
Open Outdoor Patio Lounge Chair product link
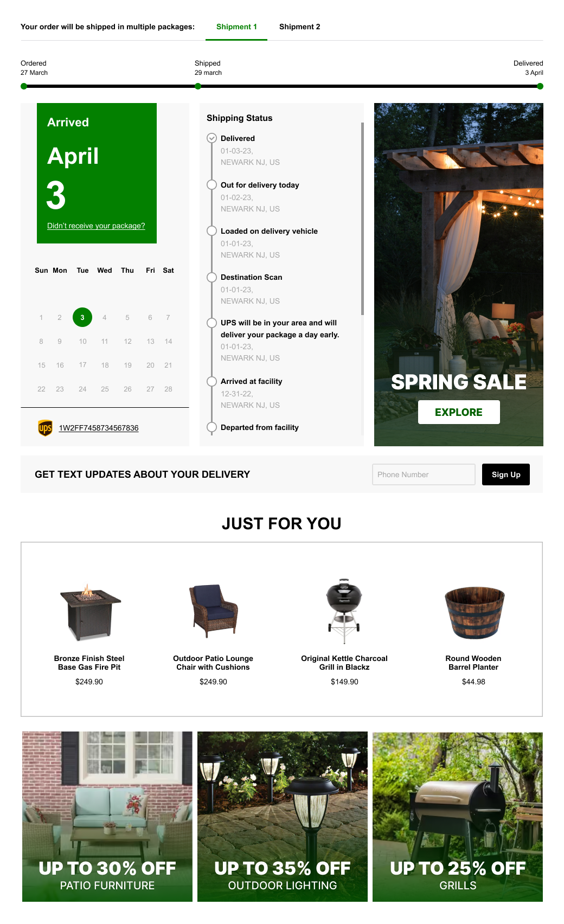pyautogui.click(x=213, y=663)
